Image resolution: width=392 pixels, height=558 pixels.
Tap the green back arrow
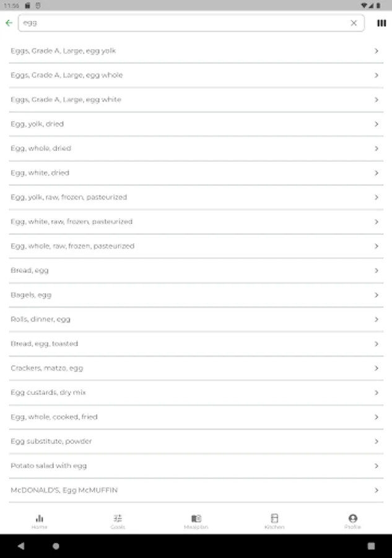point(9,23)
